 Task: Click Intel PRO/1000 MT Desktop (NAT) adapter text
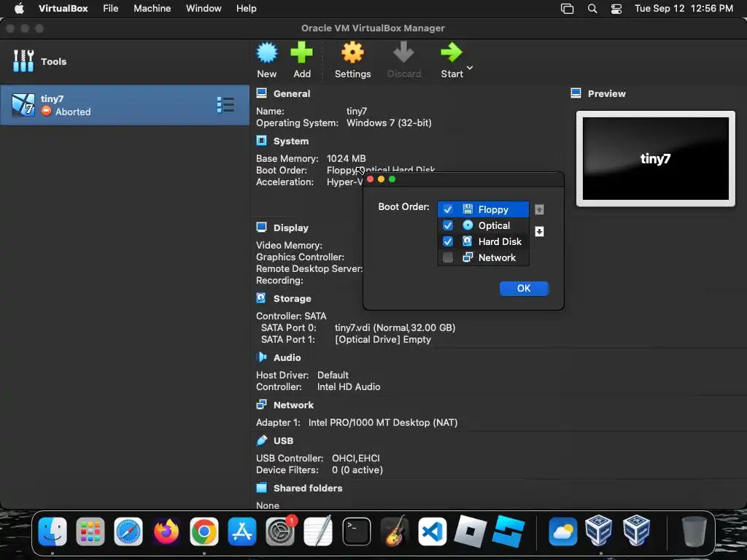pyautogui.click(x=383, y=422)
